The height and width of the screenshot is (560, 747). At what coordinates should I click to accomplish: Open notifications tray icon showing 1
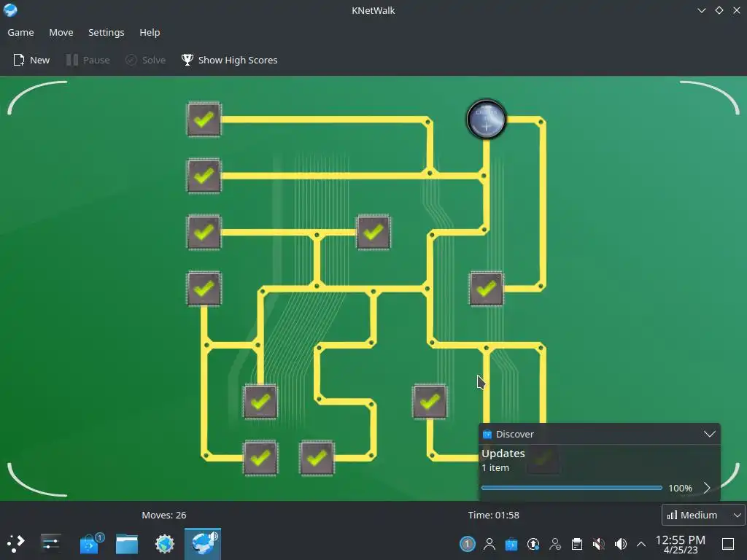(x=468, y=544)
